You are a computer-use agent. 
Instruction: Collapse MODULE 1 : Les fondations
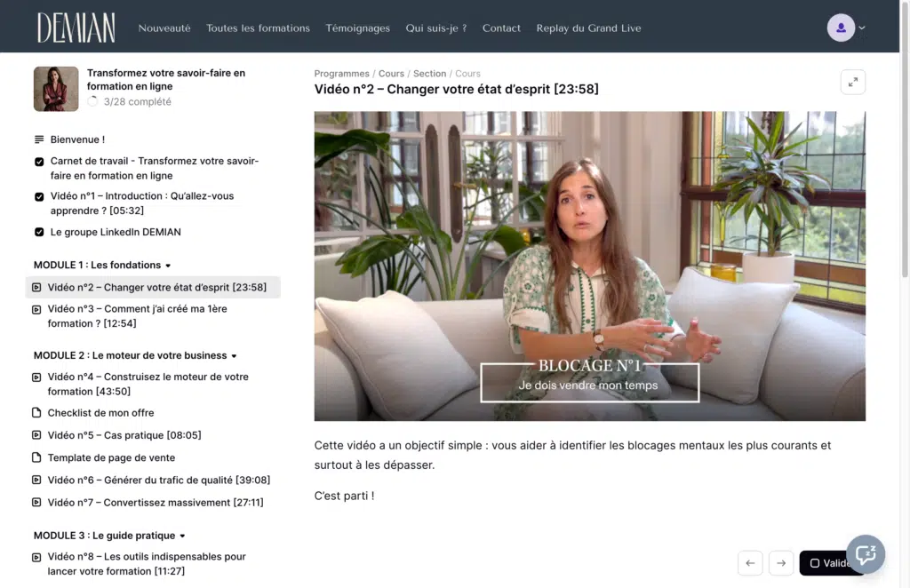coord(102,265)
